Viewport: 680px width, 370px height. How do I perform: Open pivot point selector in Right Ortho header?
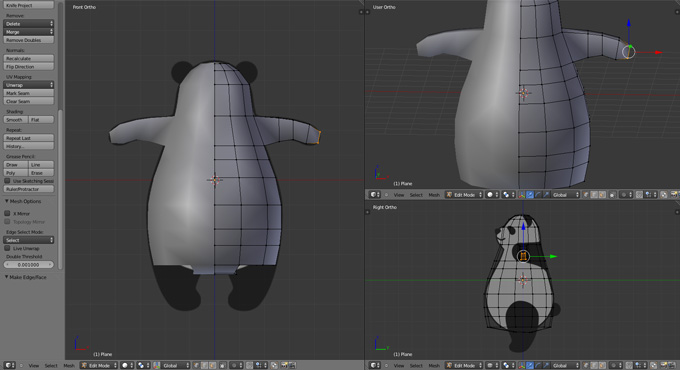pyautogui.click(x=508, y=365)
